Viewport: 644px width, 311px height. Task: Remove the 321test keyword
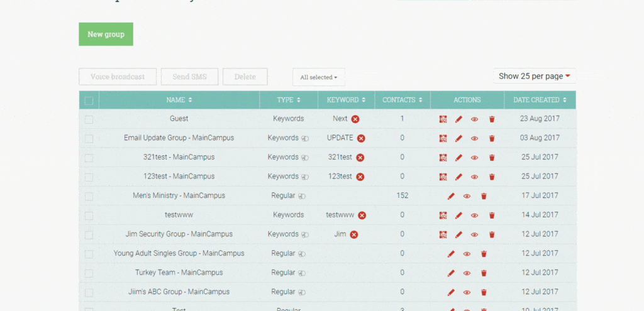coord(360,158)
